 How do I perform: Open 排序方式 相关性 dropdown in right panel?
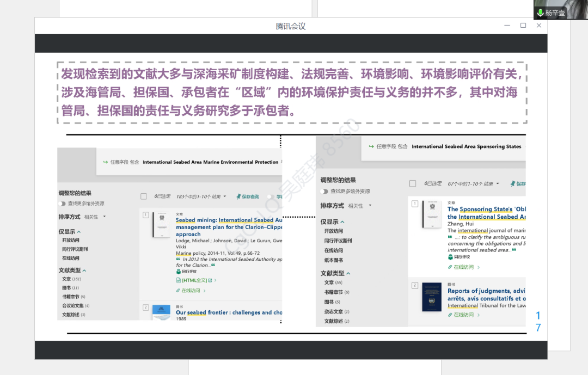coord(360,206)
